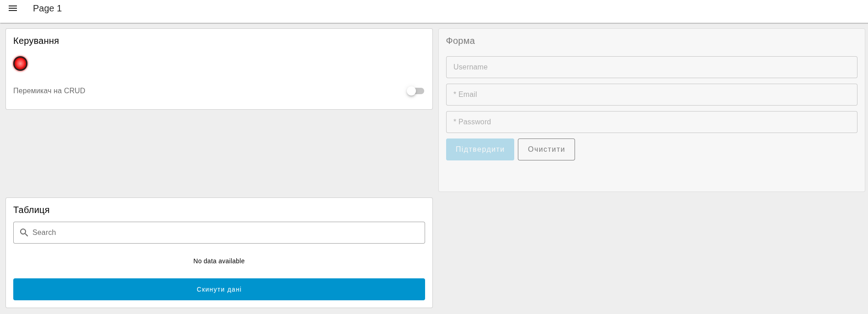Screen dimensions: 868x314
Task: Toggle the CRUD switch on
Action: [415, 91]
